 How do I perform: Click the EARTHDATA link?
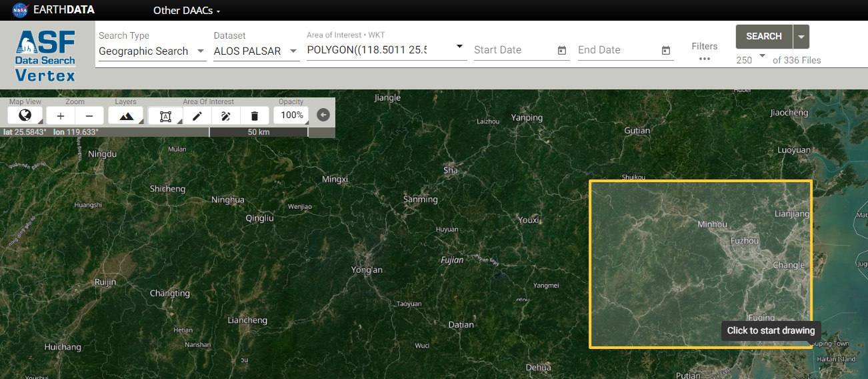[63, 10]
